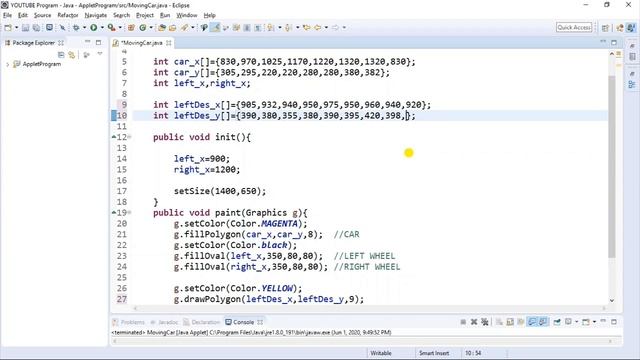Screen dimensions: 640x360
Task: Click the New Java Package icon
Action: 131,27
